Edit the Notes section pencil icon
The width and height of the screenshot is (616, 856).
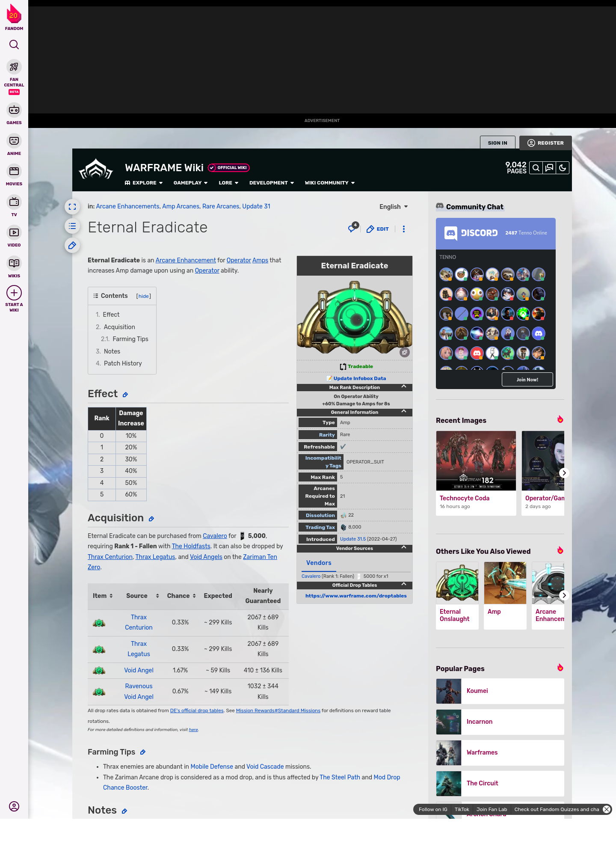point(124,811)
